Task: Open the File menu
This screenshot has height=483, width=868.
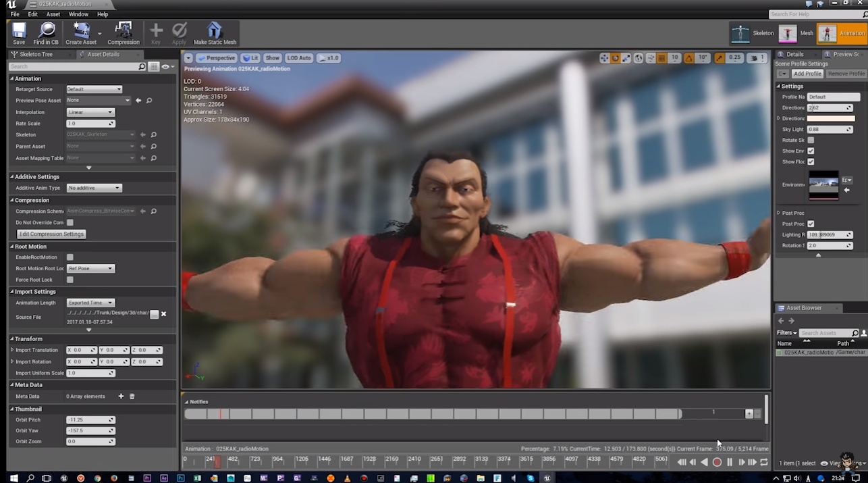Action: point(15,14)
